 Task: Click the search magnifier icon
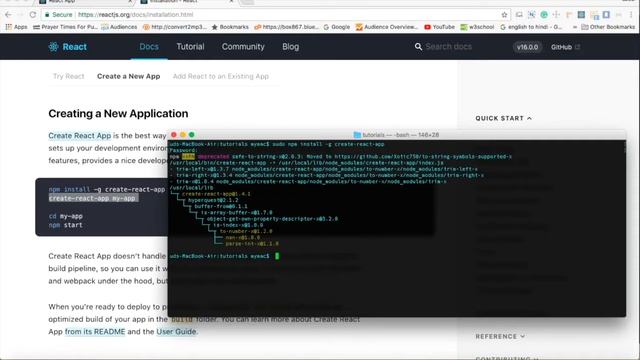click(x=418, y=47)
